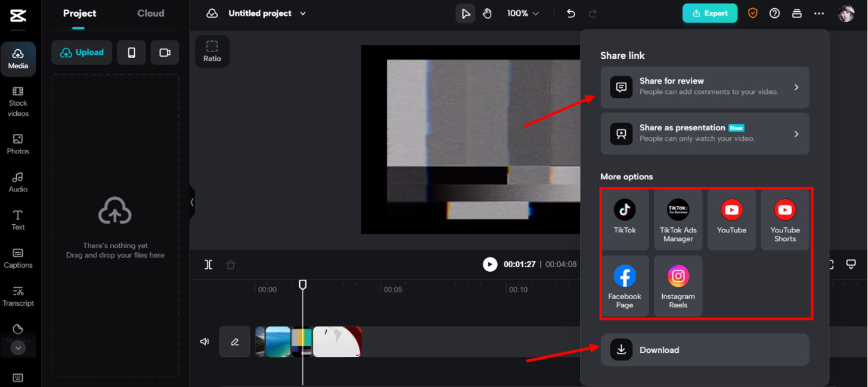Click the cloud save status icon
Viewport: 868px width, 387px height.
click(212, 13)
